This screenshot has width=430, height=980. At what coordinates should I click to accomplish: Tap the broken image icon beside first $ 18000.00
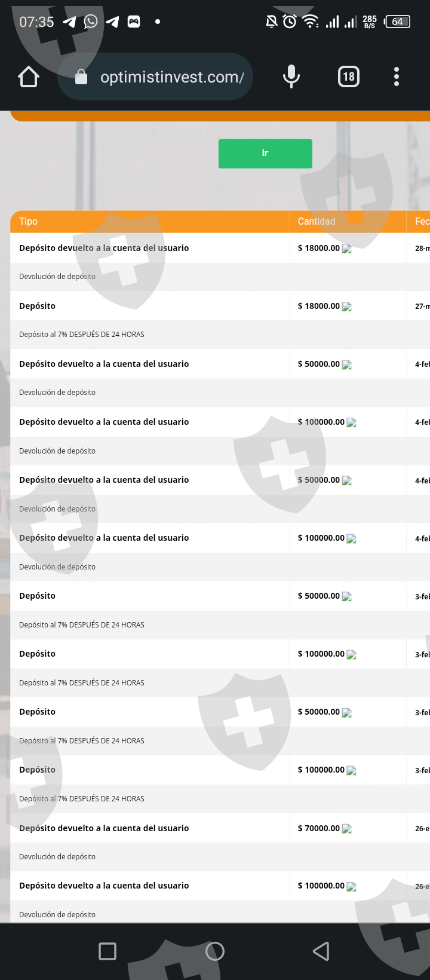347,249
